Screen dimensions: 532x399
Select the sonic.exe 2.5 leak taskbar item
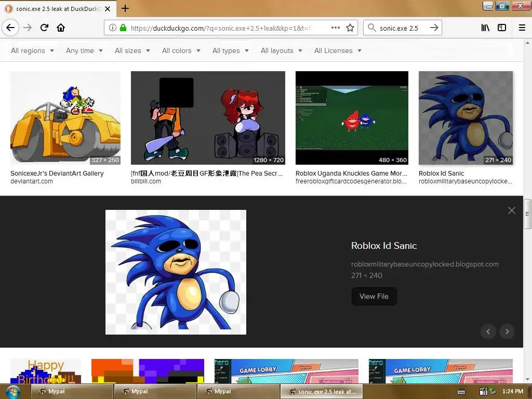pos(322,392)
